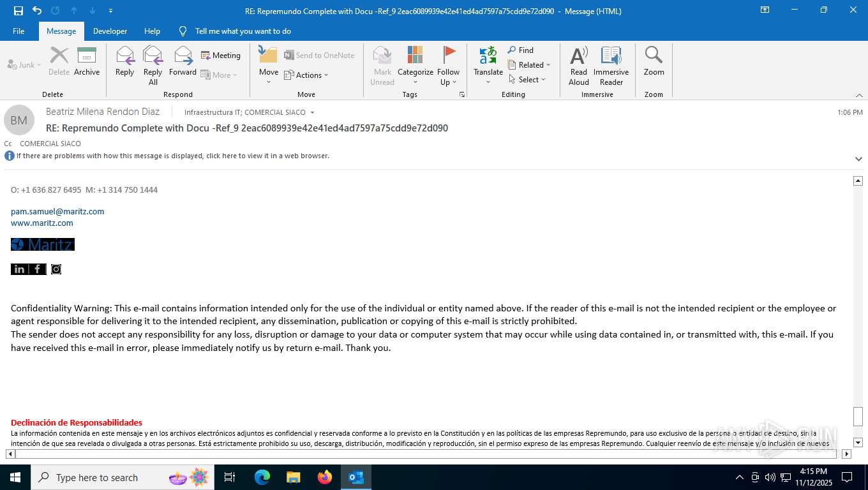
Task: Open the Facebook social icon
Action: tap(38, 269)
